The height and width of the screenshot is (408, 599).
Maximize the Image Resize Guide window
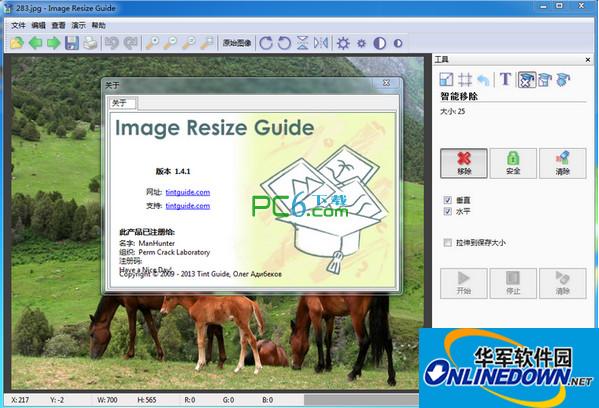[559, 5]
